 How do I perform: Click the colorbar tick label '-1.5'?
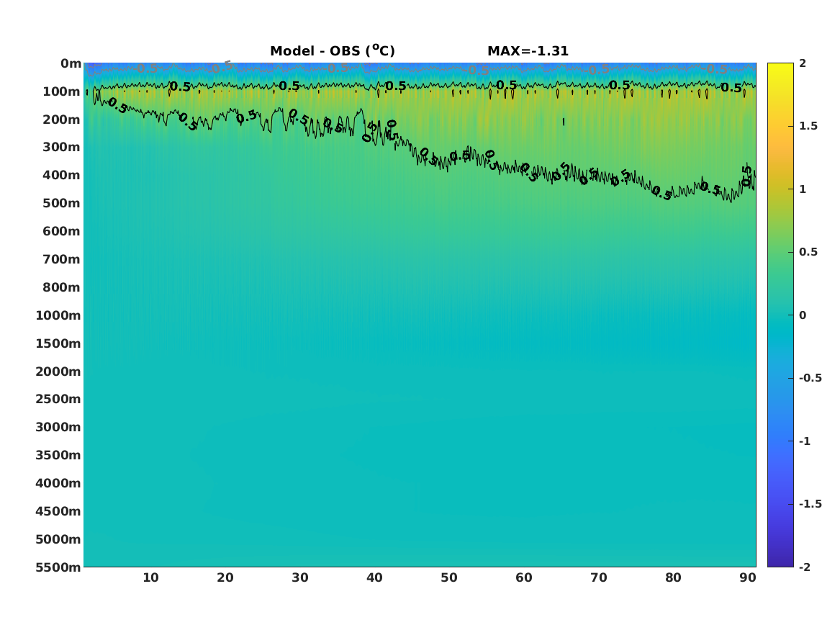pos(810,504)
